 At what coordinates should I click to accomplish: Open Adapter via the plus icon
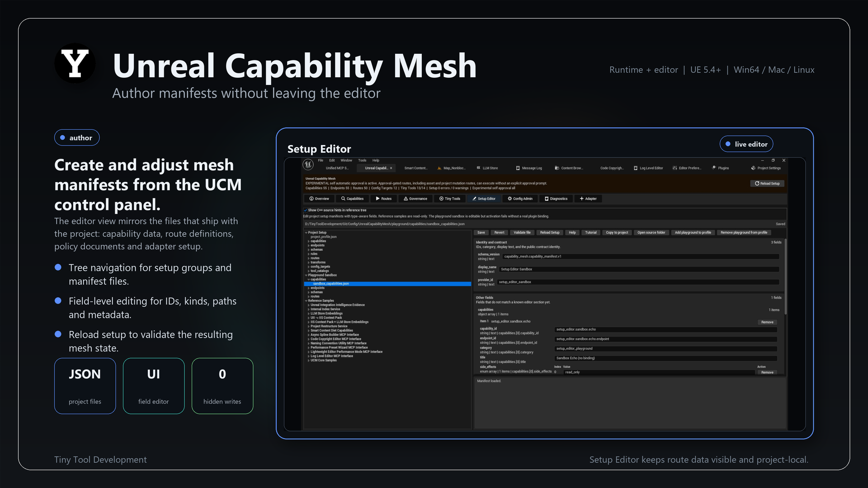[582, 199]
